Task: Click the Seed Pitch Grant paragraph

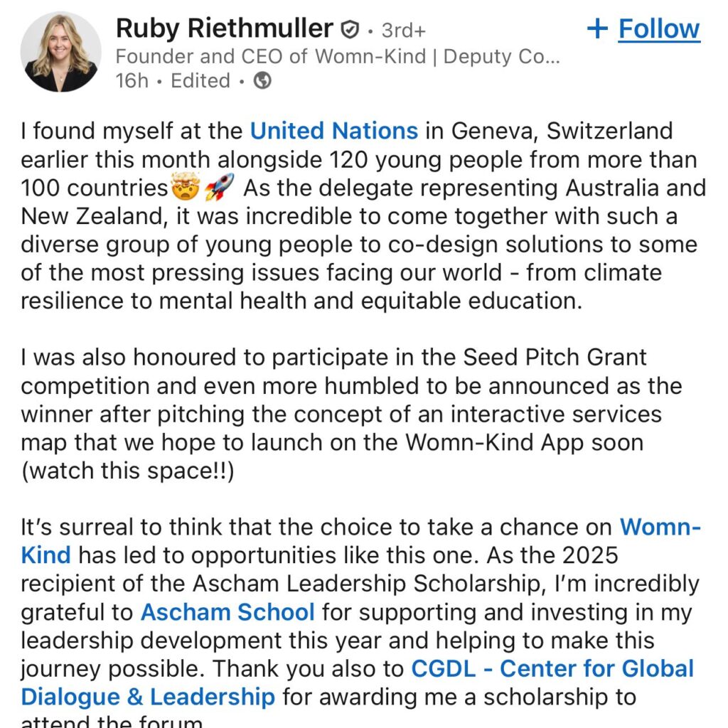Action: [x=341, y=414]
